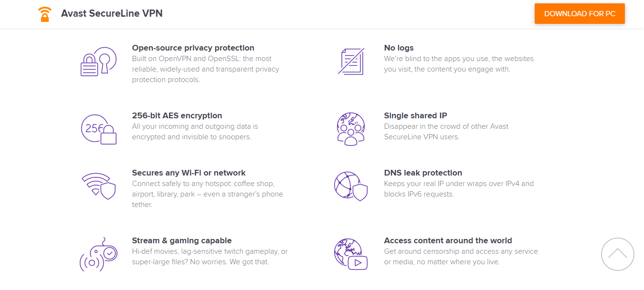Screen dimensions: 644x290
Task: Click the No logs document icon
Action: 351,61
